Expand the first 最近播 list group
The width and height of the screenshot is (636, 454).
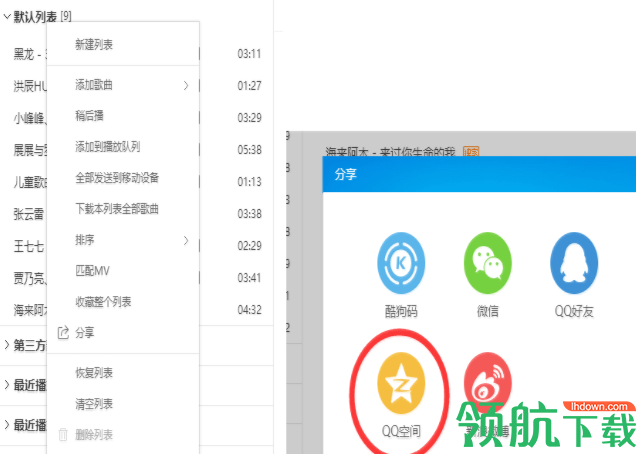tap(7, 385)
